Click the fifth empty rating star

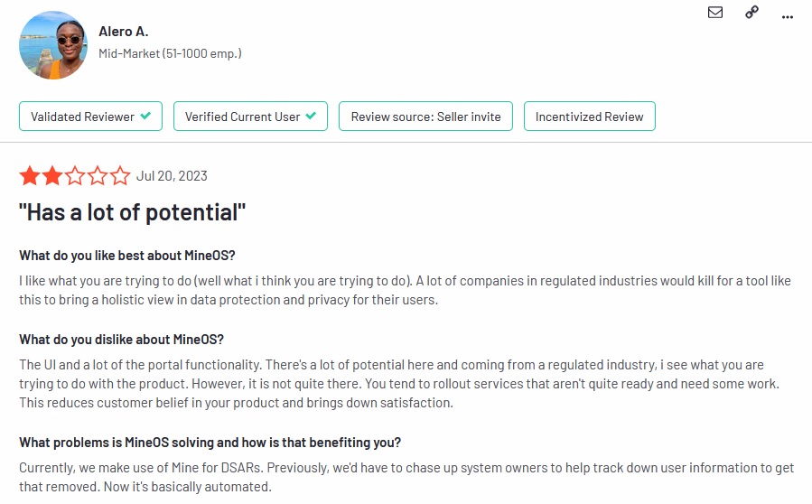coord(120,175)
